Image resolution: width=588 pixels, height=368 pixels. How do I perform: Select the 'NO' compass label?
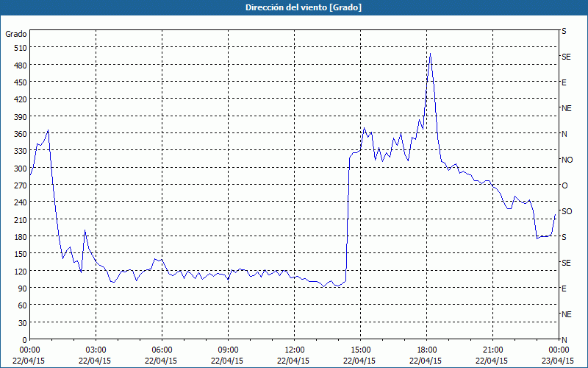[x=567, y=160]
